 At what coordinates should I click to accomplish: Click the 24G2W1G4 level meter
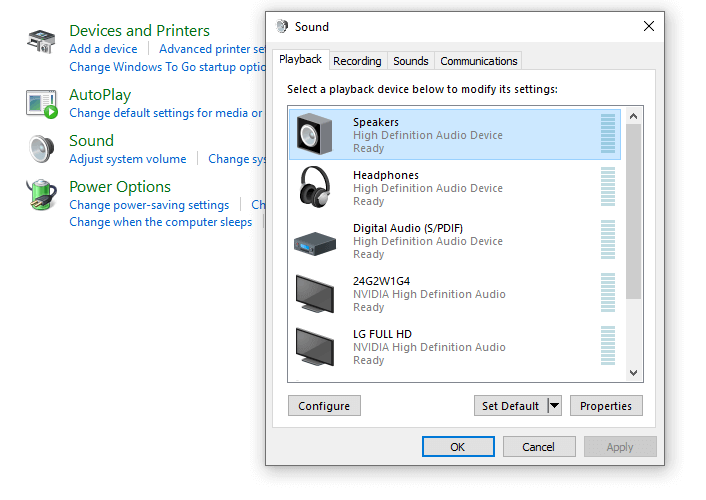click(x=608, y=293)
